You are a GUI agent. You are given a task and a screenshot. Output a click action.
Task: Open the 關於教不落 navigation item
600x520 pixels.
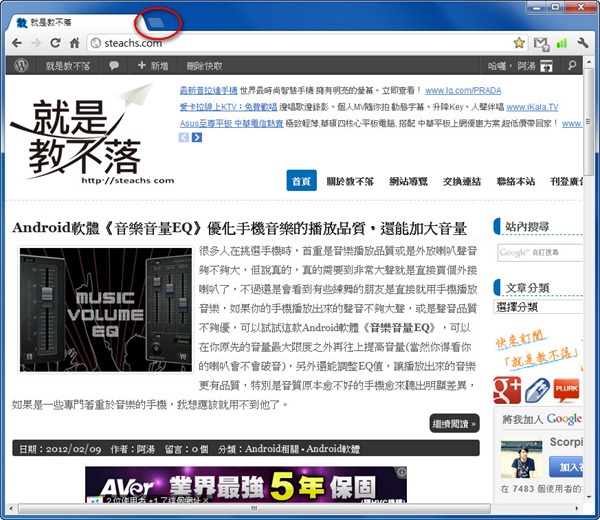(x=350, y=181)
